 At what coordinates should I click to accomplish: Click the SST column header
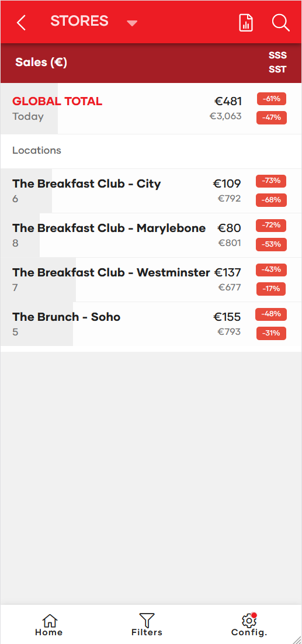click(278, 70)
